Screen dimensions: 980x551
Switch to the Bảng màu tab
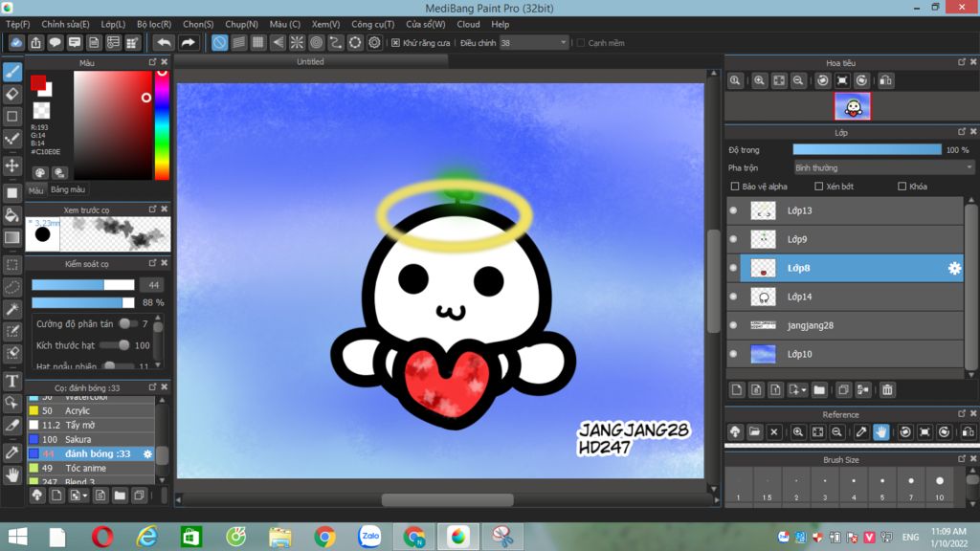click(68, 190)
